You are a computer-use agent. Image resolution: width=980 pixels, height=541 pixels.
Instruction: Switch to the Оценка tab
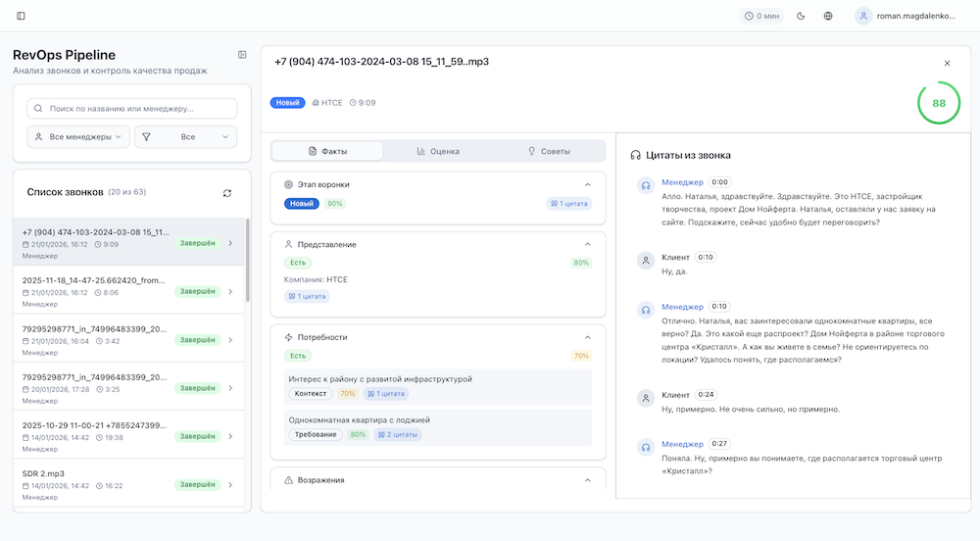click(438, 151)
